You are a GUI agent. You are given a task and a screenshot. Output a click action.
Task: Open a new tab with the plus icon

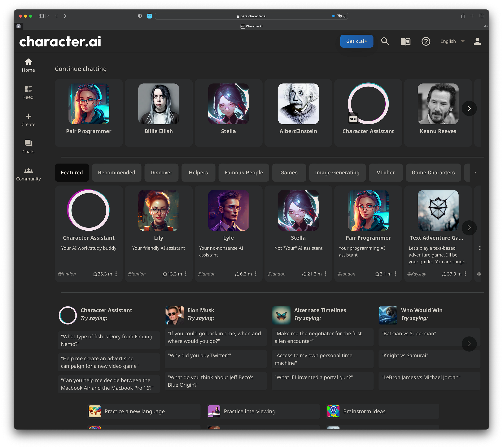[472, 16]
